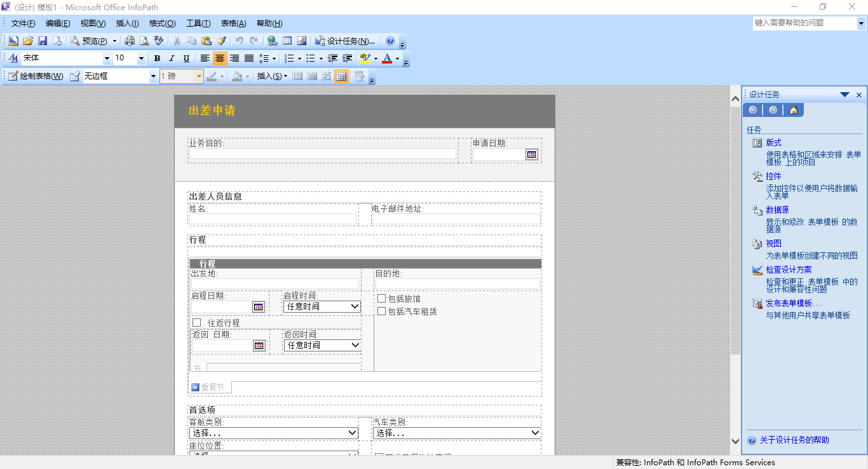868x469 pixels.
Task: Open the 客舱类别 选择 dropdown
Action: pos(353,433)
